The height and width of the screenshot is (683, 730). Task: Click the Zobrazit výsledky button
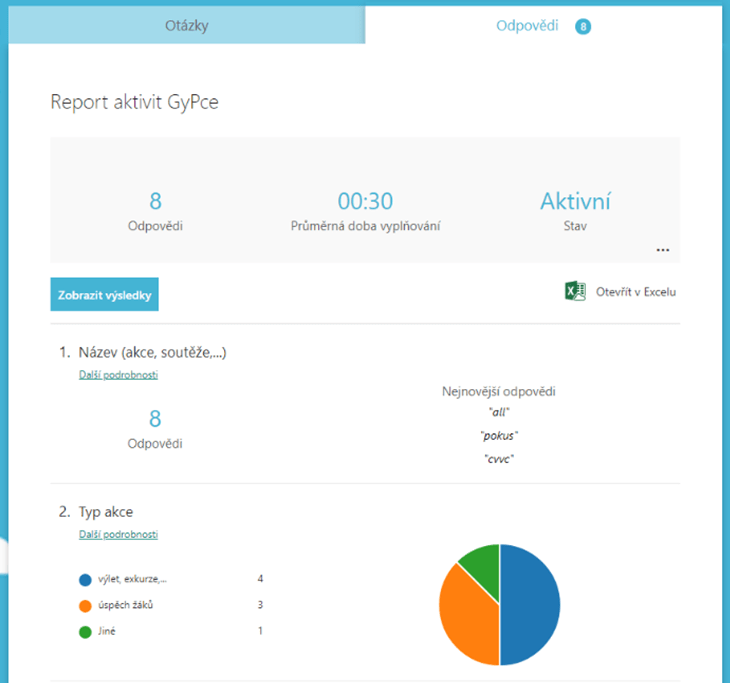[104, 295]
